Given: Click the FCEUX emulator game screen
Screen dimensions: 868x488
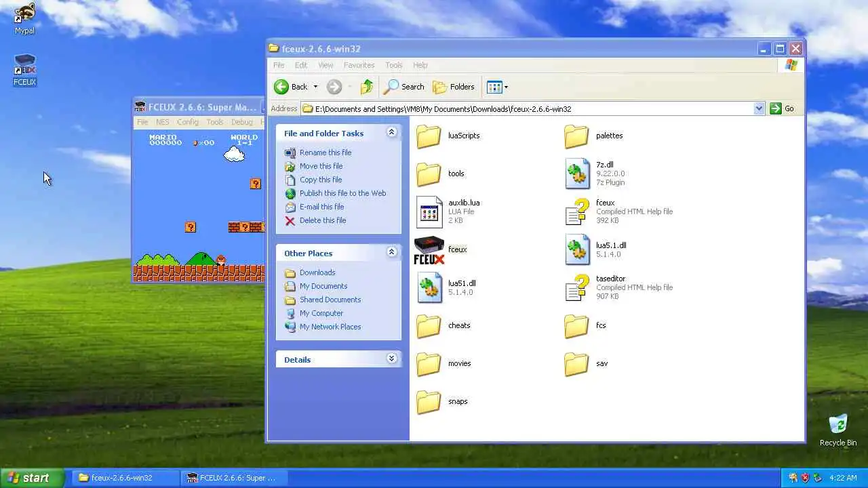Looking at the screenshot, I should [199, 205].
